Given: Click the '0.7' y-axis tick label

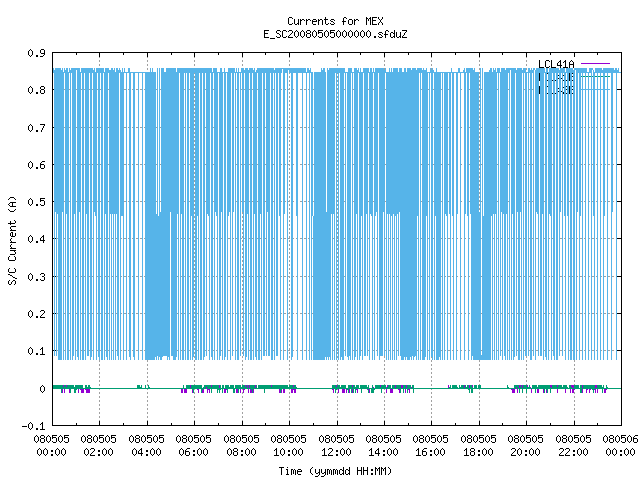Looking at the screenshot, I should tap(36, 128).
